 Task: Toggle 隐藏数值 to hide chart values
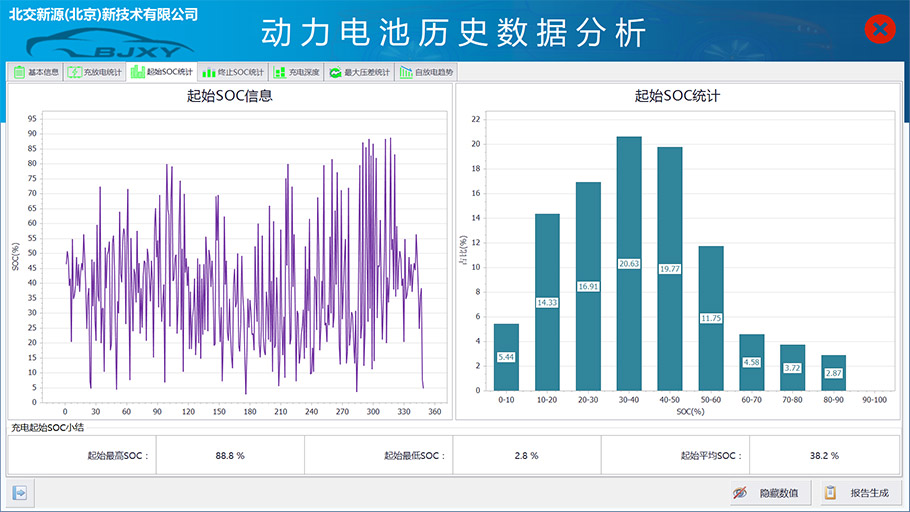[766, 493]
